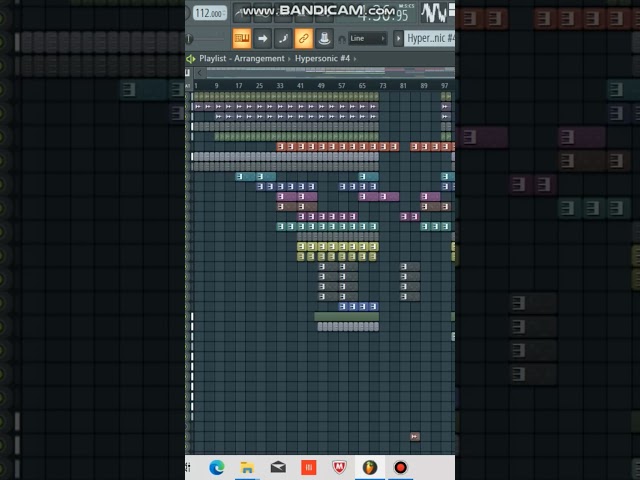Click the snap magnet icon

pyautogui.click(x=342, y=39)
